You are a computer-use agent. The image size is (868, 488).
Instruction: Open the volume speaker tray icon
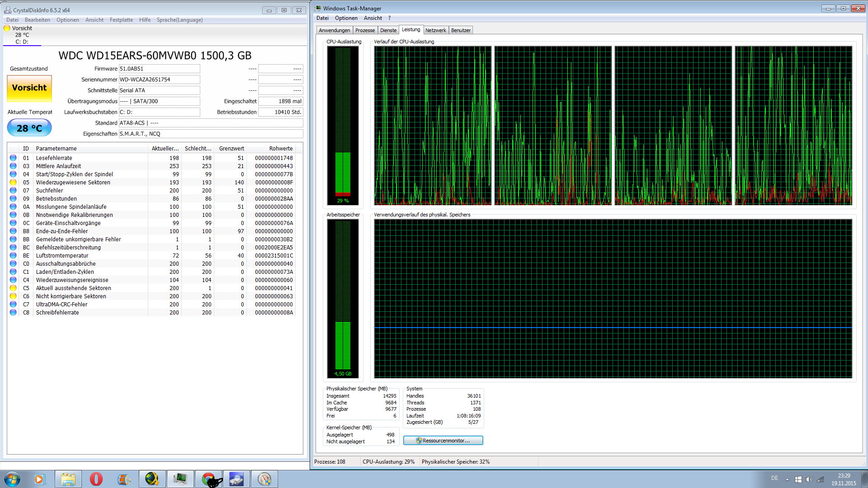pyautogui.click(x=809, y=479)
